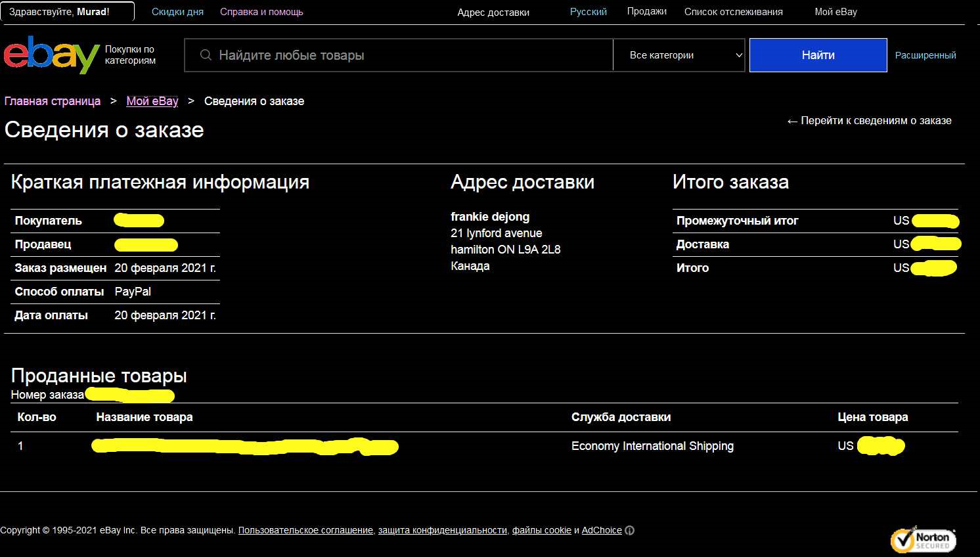980x557 pixels.
Task: Open 'Справка и помощь' link
Action: 261,12
